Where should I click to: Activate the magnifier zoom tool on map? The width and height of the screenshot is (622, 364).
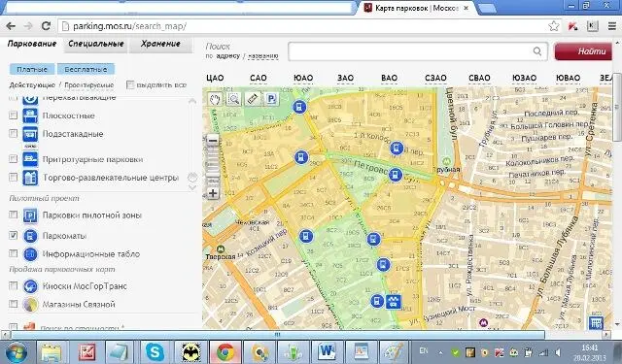pyautogui.click(x=233, y=99)
